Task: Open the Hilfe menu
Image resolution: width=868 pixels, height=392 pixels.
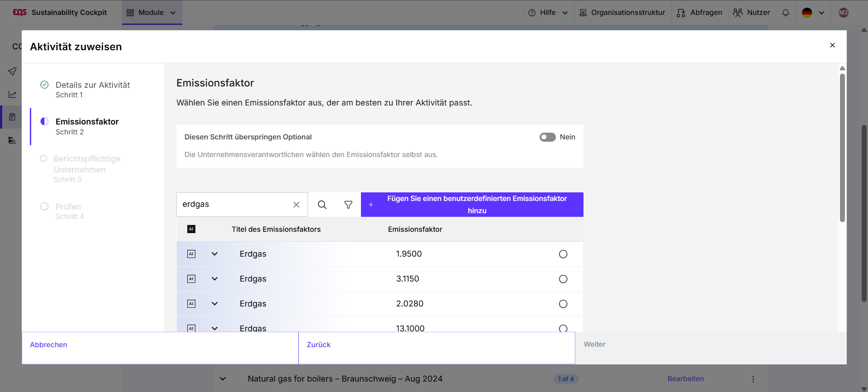Action: (548, 13)
